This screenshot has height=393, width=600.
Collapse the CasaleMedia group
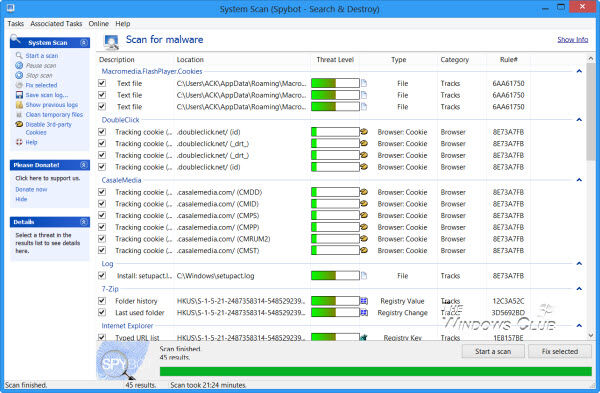[x=579, y=180]
